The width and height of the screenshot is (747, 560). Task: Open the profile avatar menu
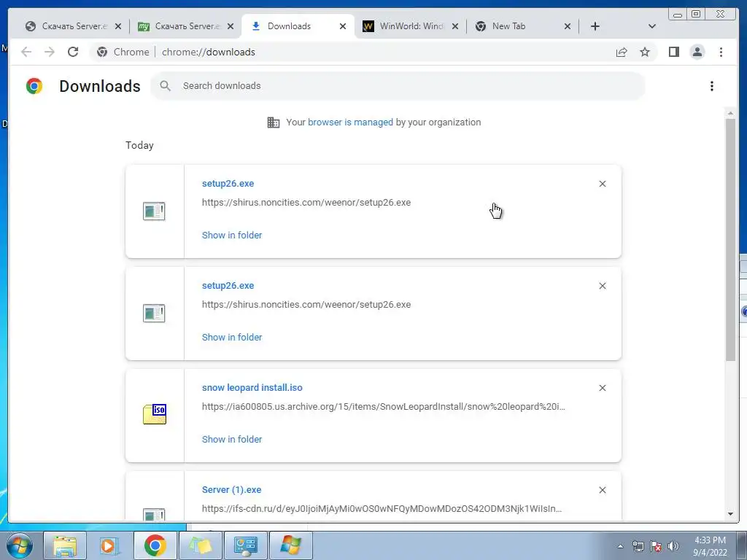click(x=697, y=52)
